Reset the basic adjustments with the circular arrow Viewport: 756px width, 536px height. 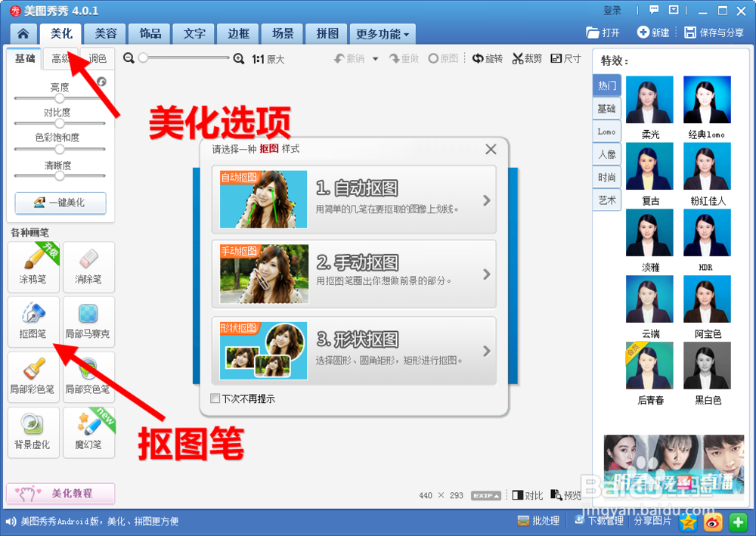point(102,82)
